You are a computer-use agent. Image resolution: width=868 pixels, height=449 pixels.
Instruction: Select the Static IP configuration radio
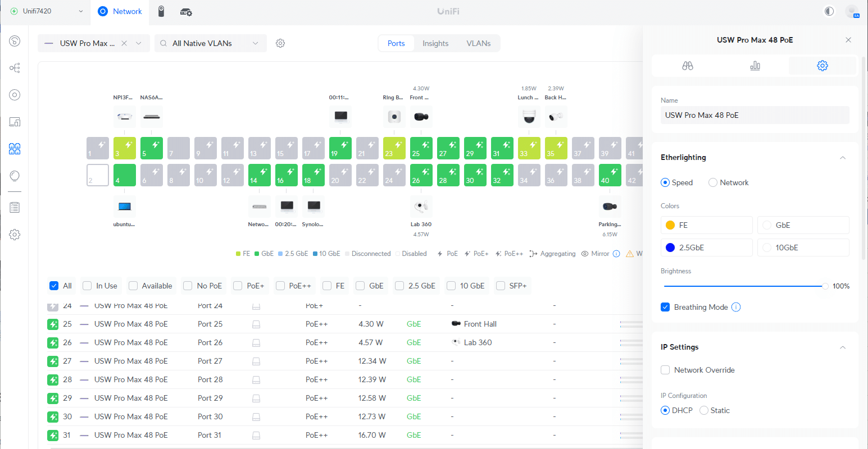(x=704, y=410)
